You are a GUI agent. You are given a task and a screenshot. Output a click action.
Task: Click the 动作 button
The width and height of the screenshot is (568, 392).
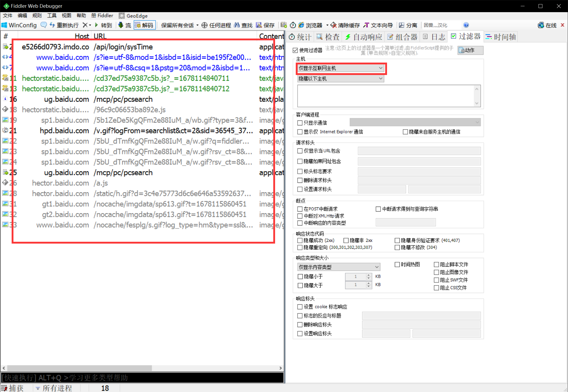(470, 50)
